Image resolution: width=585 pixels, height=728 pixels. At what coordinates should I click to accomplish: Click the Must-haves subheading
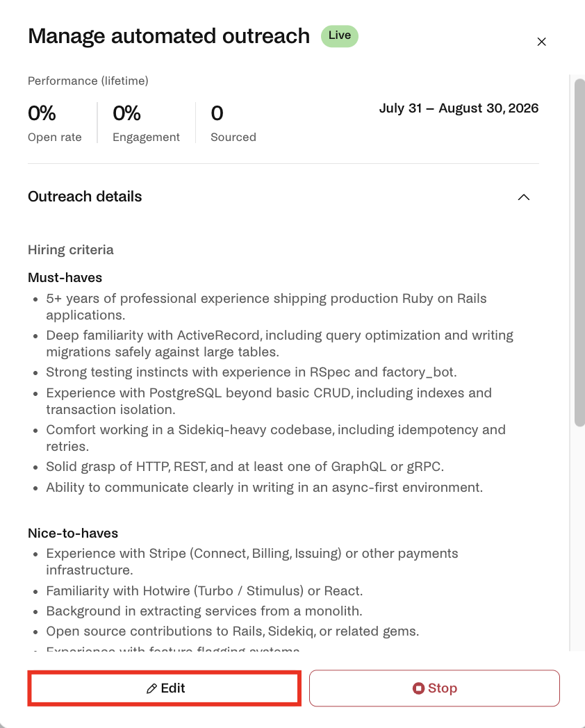65,278
